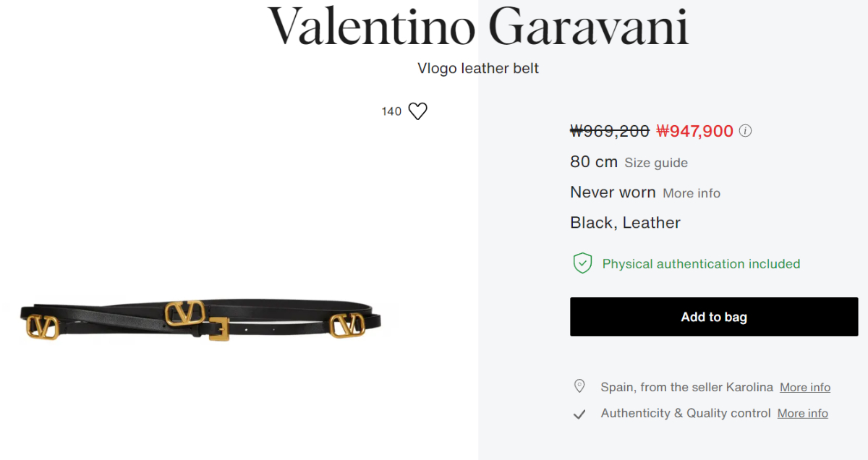Open More info for Authenticity & Quality control
The height and width of the screenshot is (460, 868).
tap(803, 414)
